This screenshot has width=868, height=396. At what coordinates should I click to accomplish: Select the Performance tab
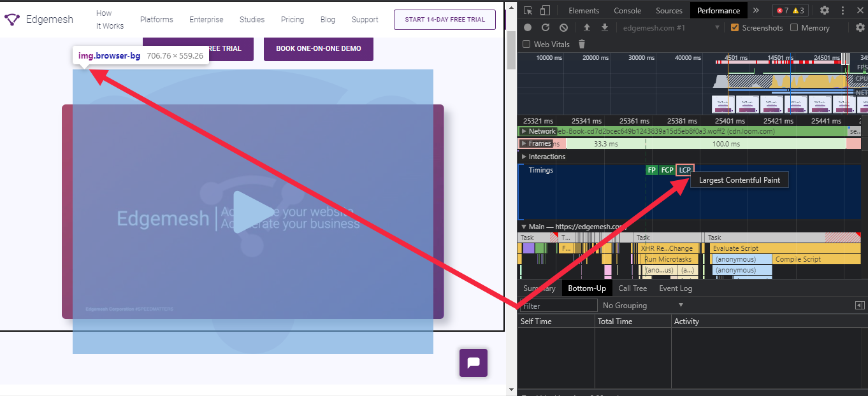pos(719,10)
